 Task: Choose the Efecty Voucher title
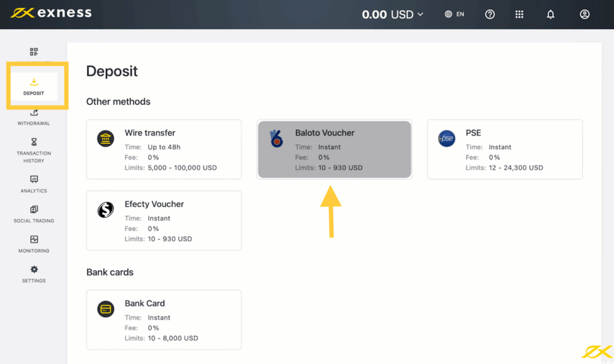[x=154, y=204]
